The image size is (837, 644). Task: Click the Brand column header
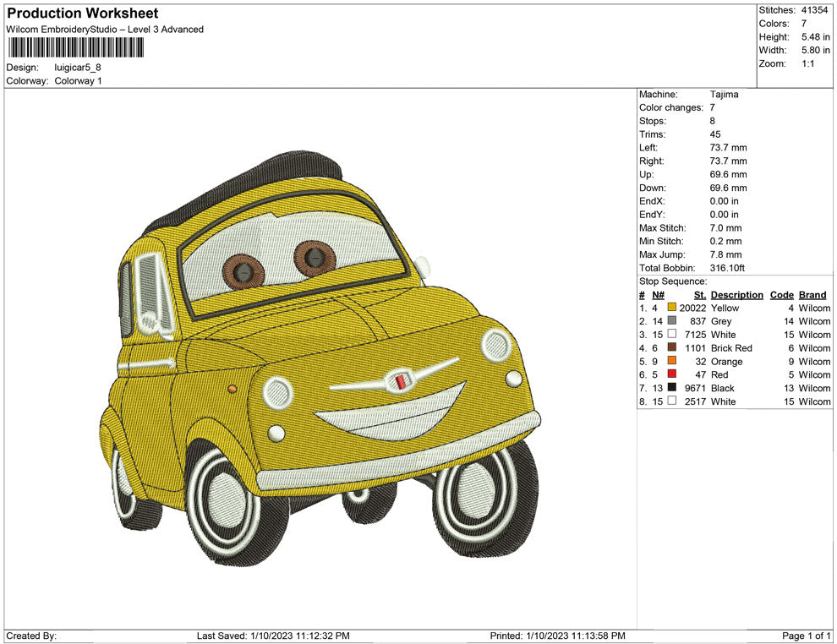pyautogui.click(x=812, y=295)
